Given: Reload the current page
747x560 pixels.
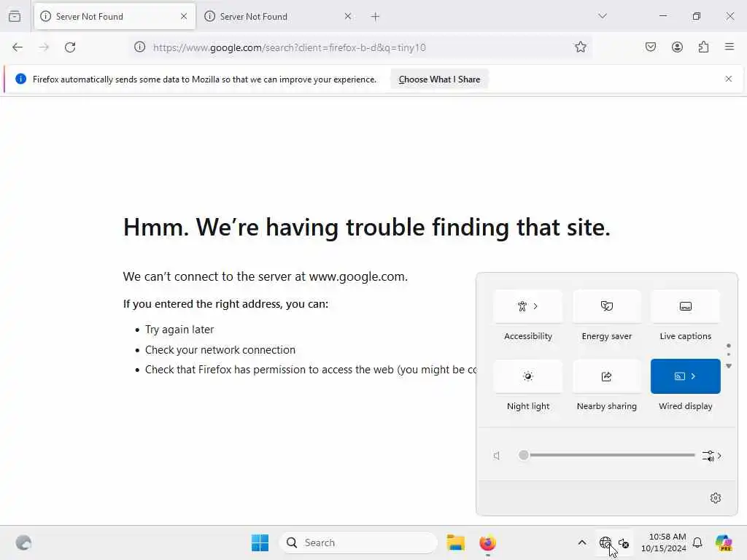Looking at the screenshot, I should pyautogui.click(x=70, y=47).
